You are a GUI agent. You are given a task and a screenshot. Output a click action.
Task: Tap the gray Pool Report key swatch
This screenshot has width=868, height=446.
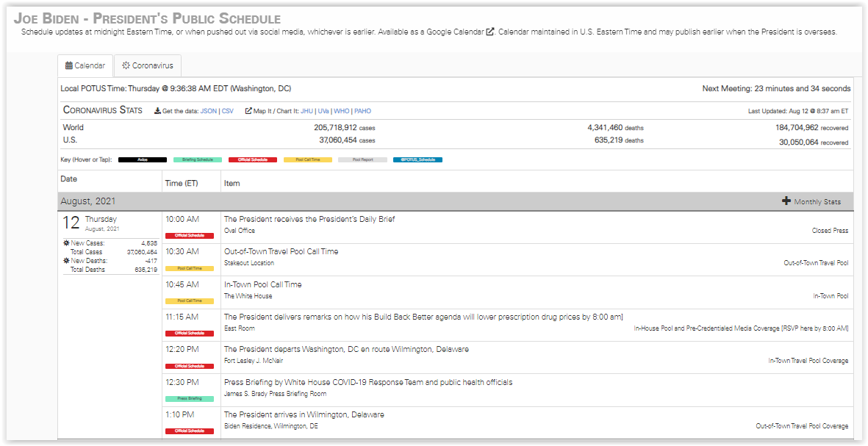coord(362,160)
